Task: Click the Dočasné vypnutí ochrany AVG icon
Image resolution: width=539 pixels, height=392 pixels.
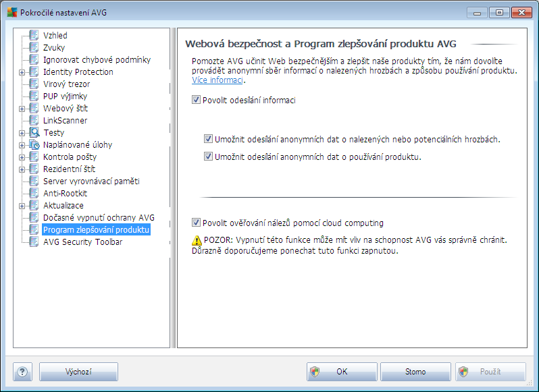Action: [34, 218]
